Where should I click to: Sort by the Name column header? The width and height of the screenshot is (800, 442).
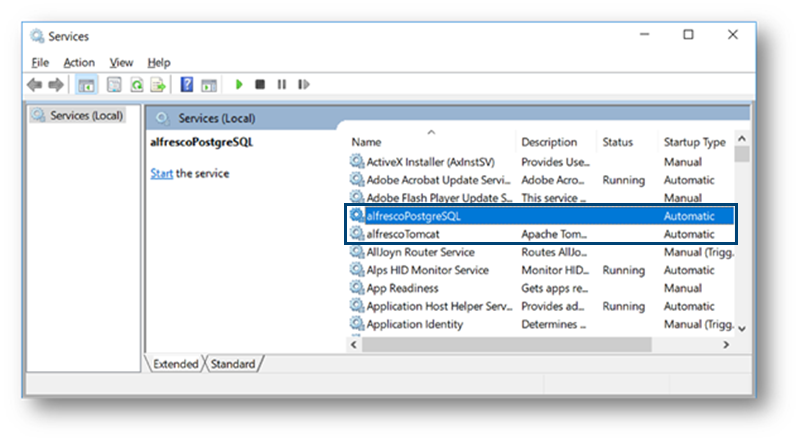[x=366, y=142]
